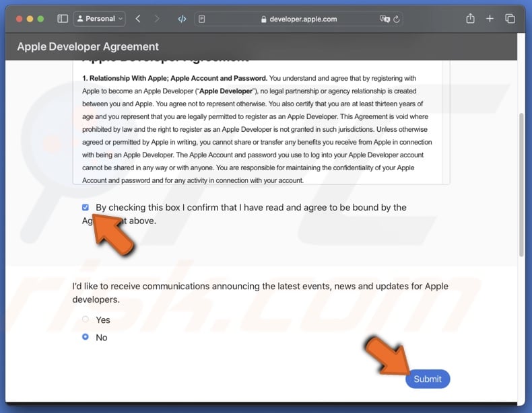
Task: Select Yes for developer communications
Action: coord(86,319)
